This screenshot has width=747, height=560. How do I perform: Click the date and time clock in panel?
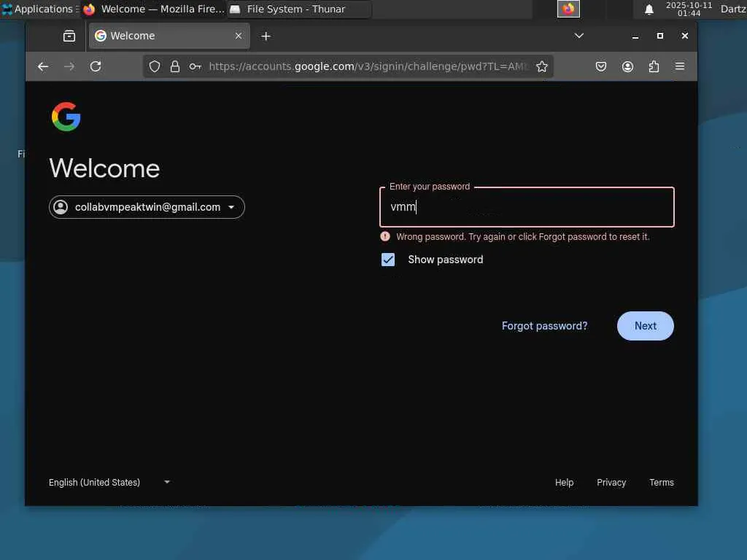coord(689,9)
